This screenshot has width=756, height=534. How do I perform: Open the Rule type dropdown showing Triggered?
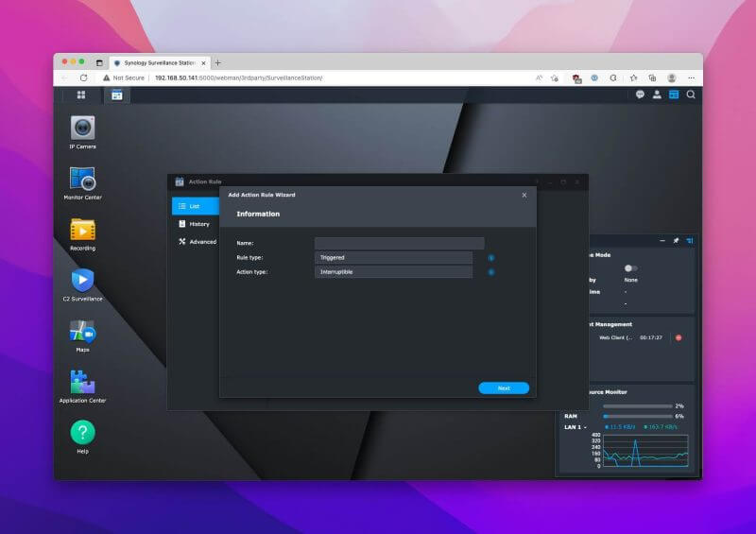pos(393,258)
